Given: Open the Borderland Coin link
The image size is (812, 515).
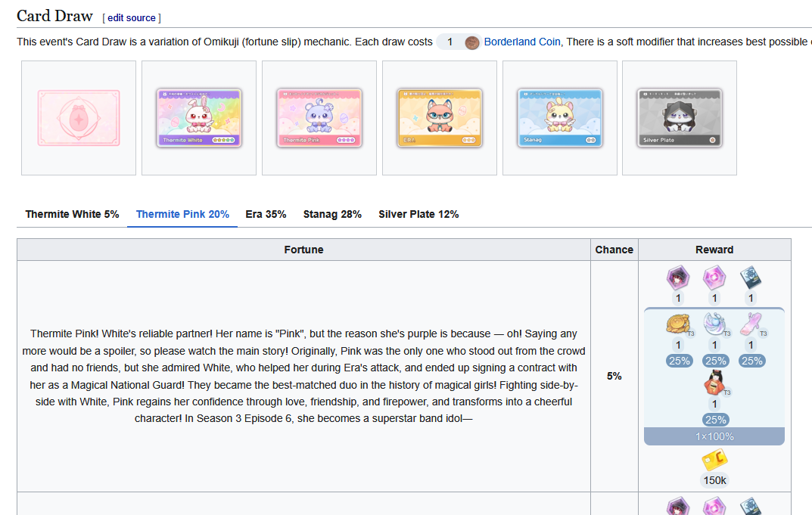Looking at the screenshot, I should (522, 42).
